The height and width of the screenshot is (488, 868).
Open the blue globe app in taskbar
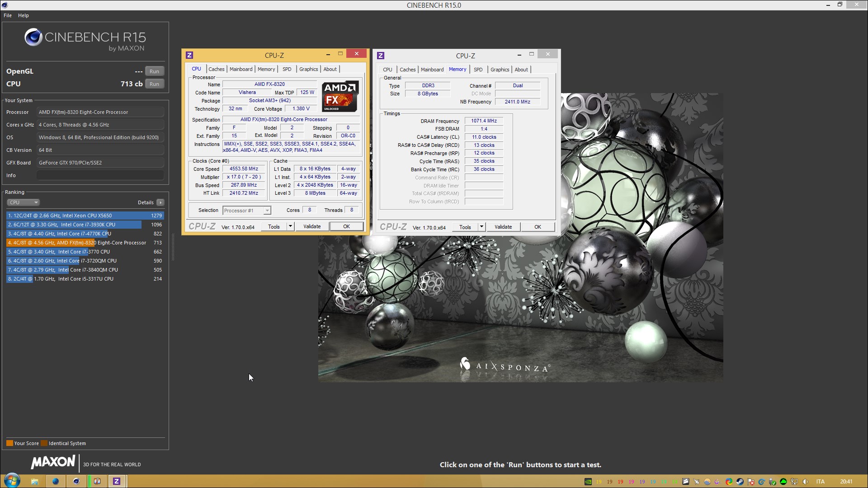(x=56, y=481)
